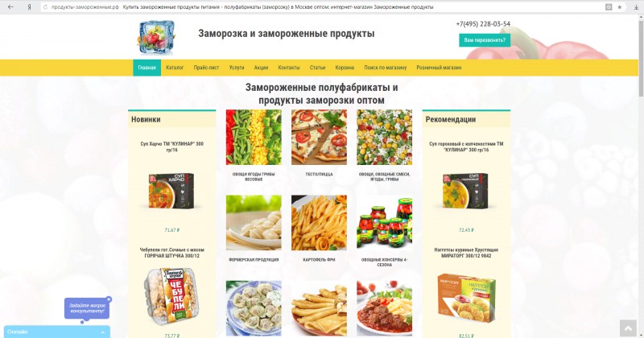Viewport: 644px width, 338px height.
Task: Close the consultant question popup
Action: [x=109, y=299]
